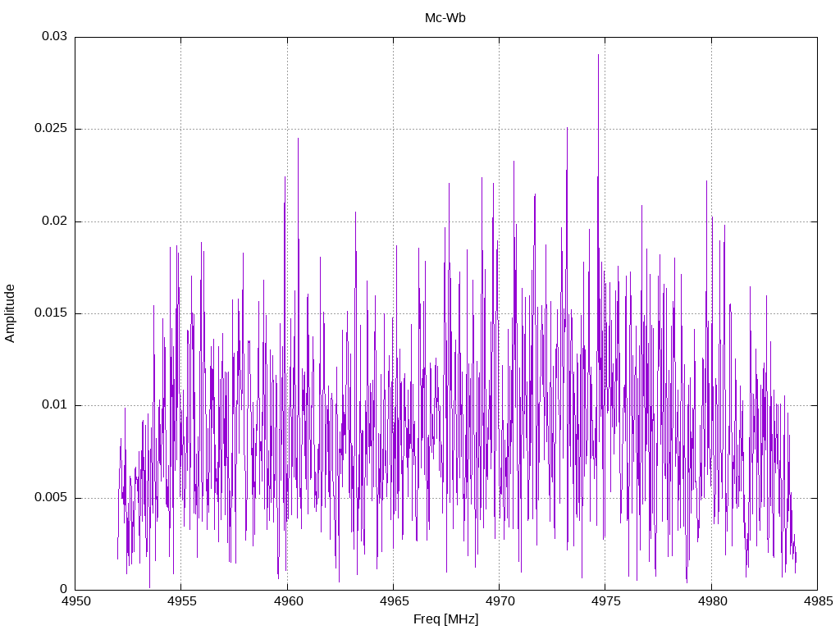Viewport: 840px width, 630px height.
Task: Click the 4950 x-axis tick label
Action: click(x=76, y=601)
